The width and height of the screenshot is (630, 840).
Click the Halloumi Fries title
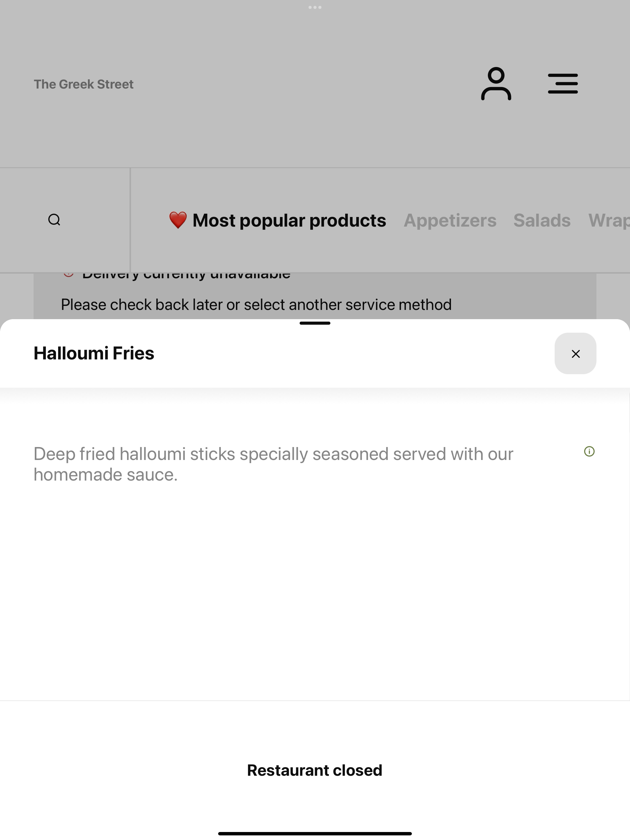coord(94,353)
